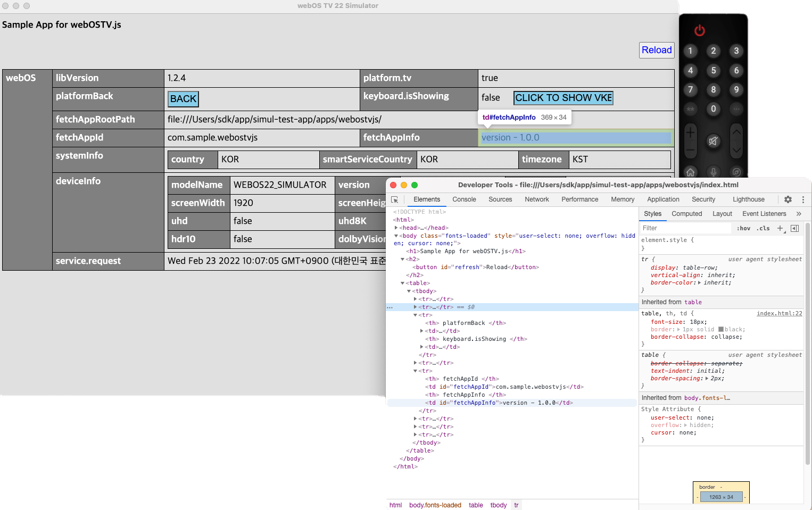Expand border-spacing shorthand triangle
The image size is (812, 510).
(x=707, y=379)
